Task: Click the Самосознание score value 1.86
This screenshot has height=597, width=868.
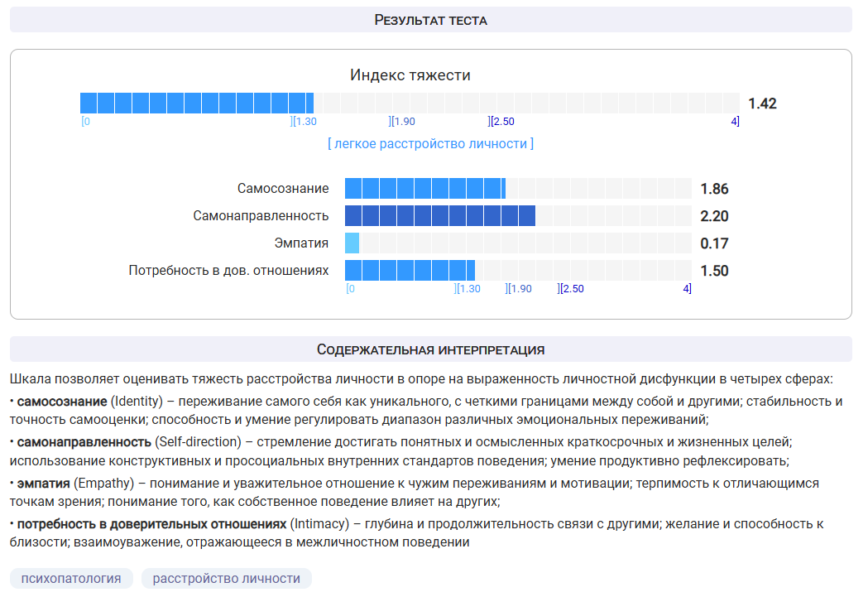Action: (x=714, y=189)
